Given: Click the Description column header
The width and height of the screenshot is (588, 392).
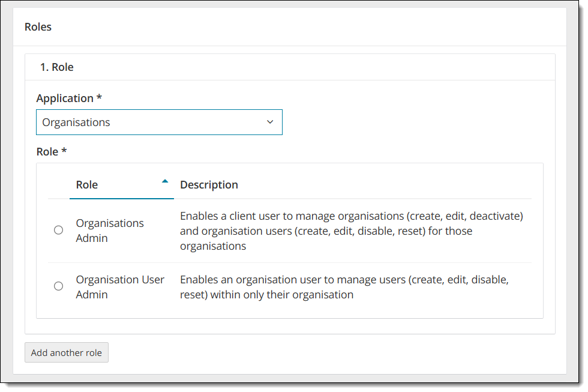Looking at the screenshot, I should click(209, 185).
